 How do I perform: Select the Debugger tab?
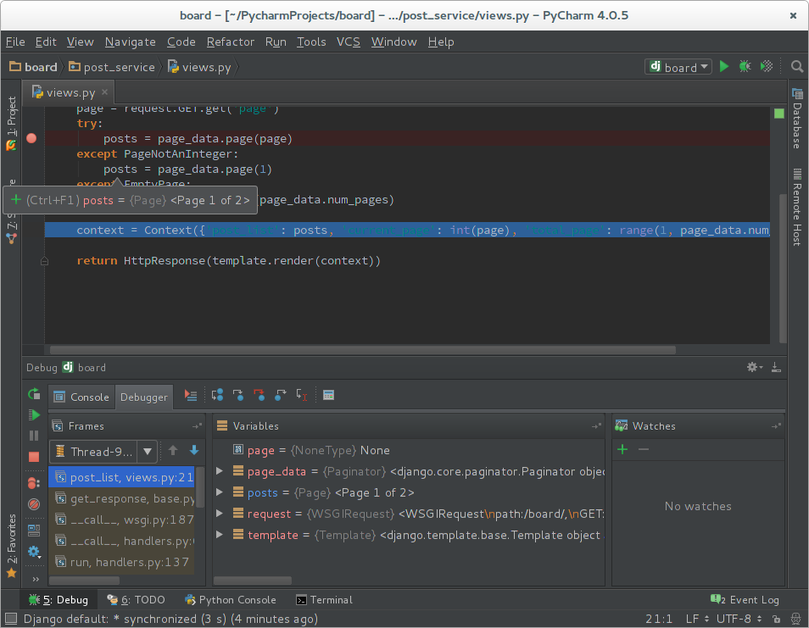pos(144,397)
